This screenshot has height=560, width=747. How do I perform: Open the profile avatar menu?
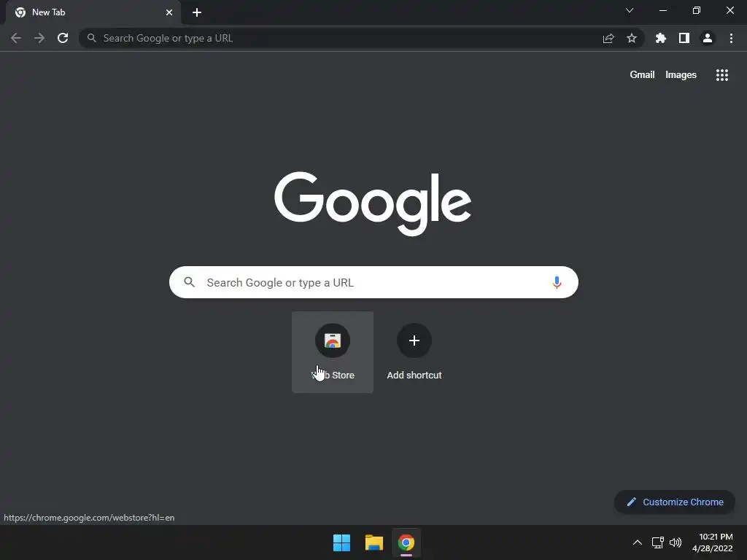point(708,38)
